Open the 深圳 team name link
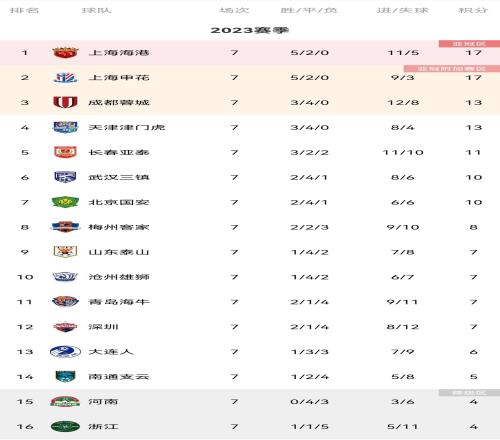500x440 pixels. click(x=103, y=327)
